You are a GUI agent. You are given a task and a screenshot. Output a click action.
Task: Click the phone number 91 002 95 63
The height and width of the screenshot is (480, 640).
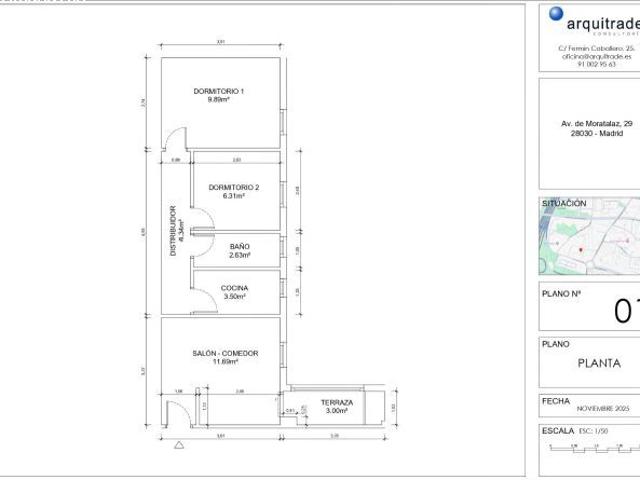[595, 64]
